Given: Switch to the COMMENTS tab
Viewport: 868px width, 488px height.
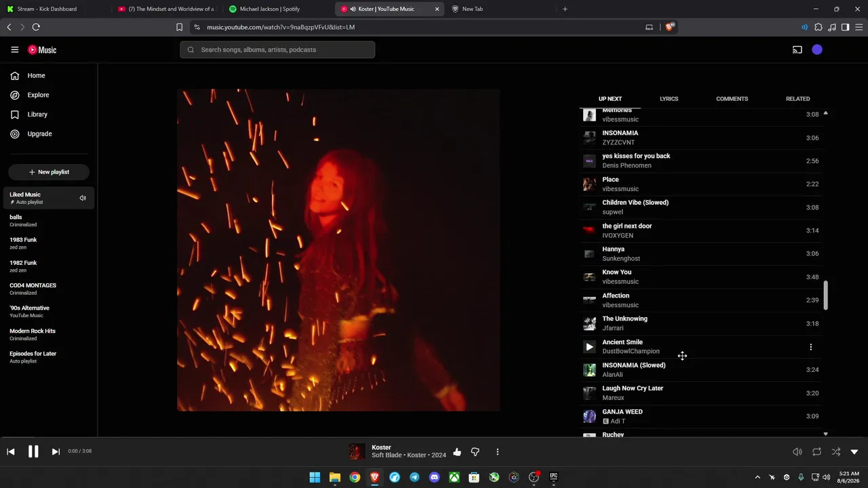Looking at the screenshot, I should [732, 99].
